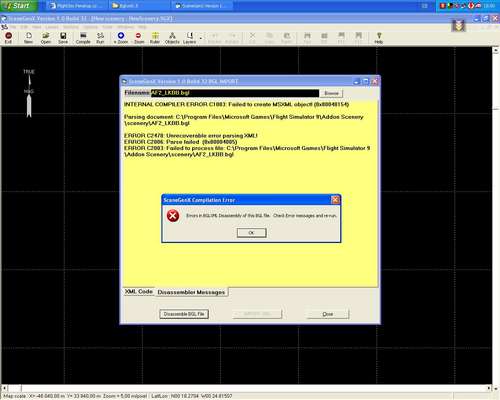Open the Edit menu in the menu bar
500x400 pixels.
pyautogui.click(x=24, y=27)
